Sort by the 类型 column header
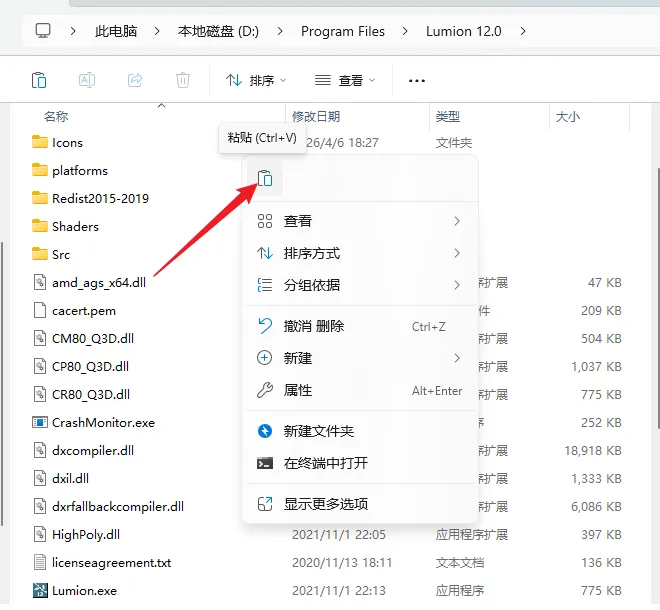Image resolution: width=660 pixels, height=610 pixels. point(447,116)
